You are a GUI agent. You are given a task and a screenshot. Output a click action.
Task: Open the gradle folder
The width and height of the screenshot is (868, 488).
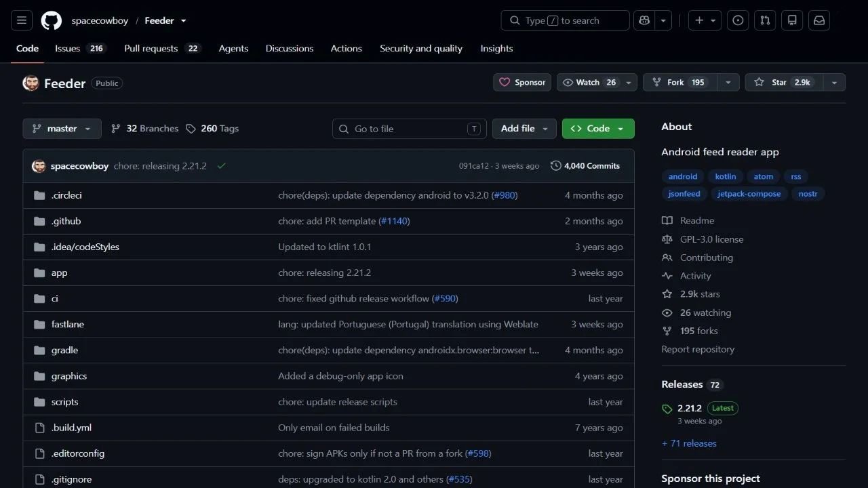[64, 350]
